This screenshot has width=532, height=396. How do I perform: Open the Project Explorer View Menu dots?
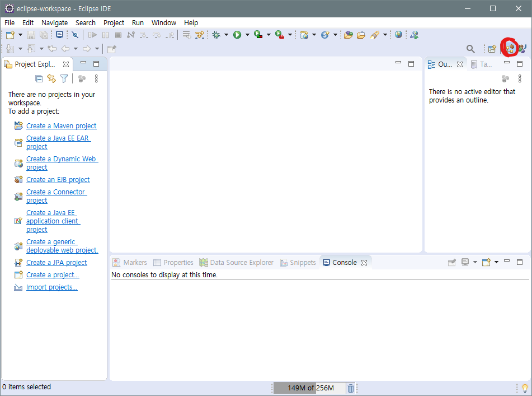tap(96, 79)
